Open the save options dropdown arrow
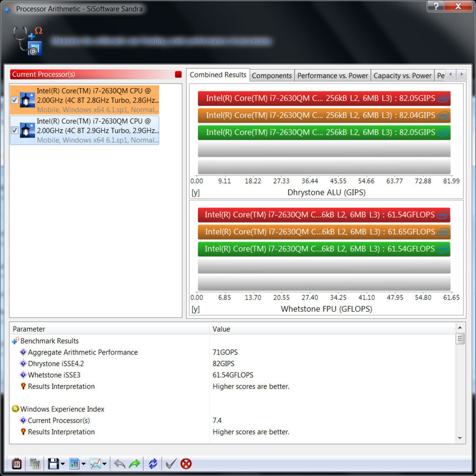 click(63, 464)
